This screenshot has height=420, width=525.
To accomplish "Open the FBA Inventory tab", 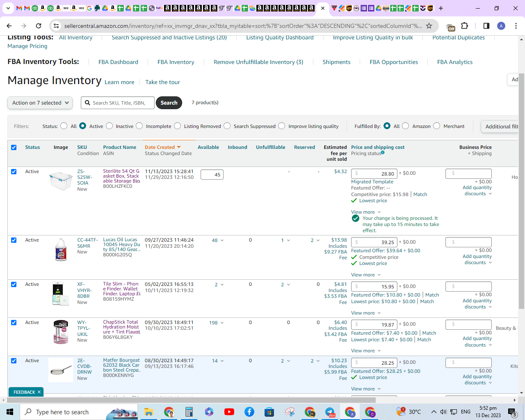I will pyautogui.click(x=176, y=62).
